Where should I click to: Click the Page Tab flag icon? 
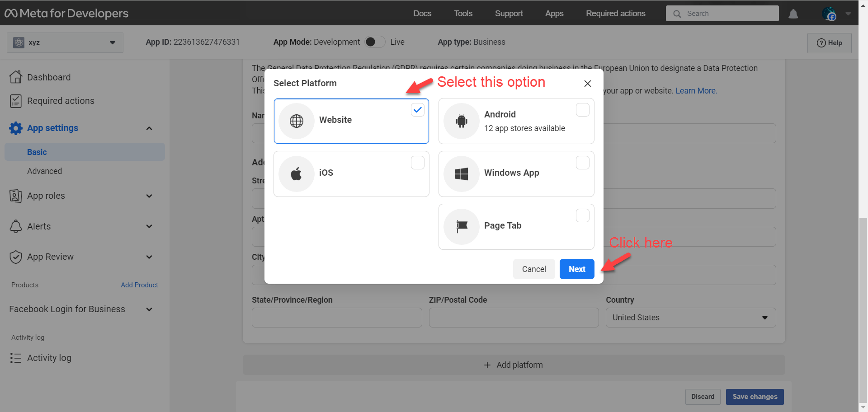461,226
